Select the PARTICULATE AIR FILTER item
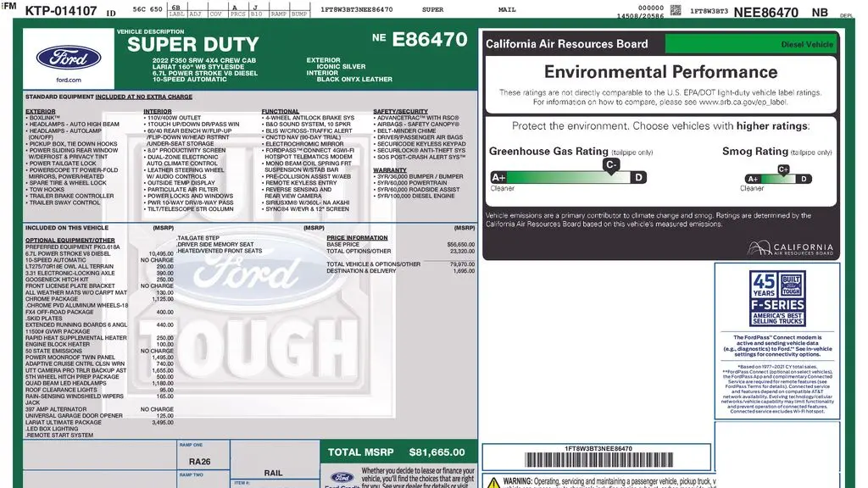The width and height of the screenshot is (868, 488). click(x=183, y=189)
